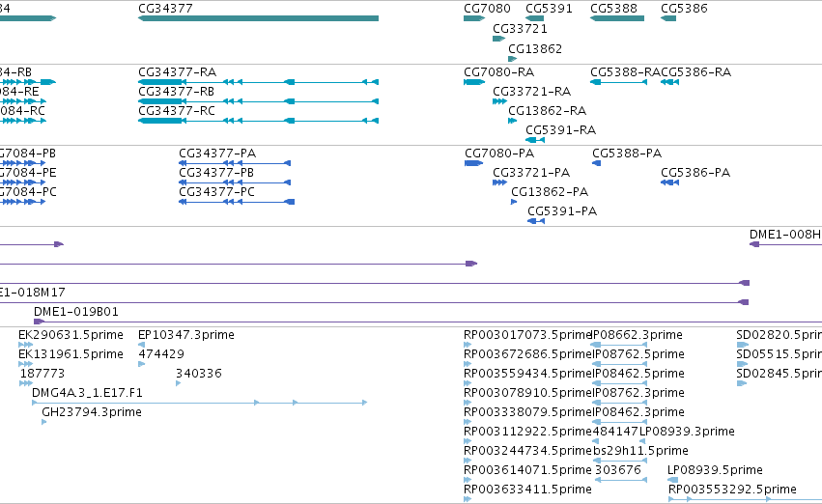Screen dimensions: 822x504
Task: Select the CG13862 gene arrow
Action: point(513,59)
